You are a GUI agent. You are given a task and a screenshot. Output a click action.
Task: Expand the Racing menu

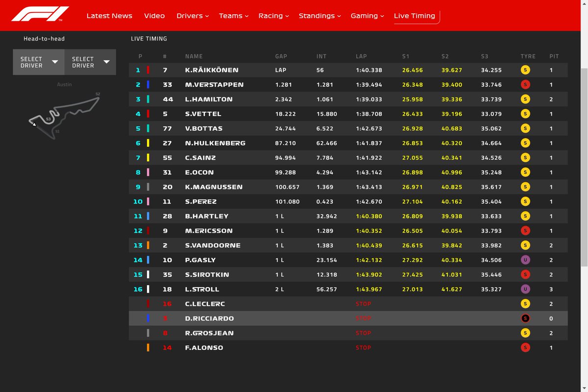273,16
